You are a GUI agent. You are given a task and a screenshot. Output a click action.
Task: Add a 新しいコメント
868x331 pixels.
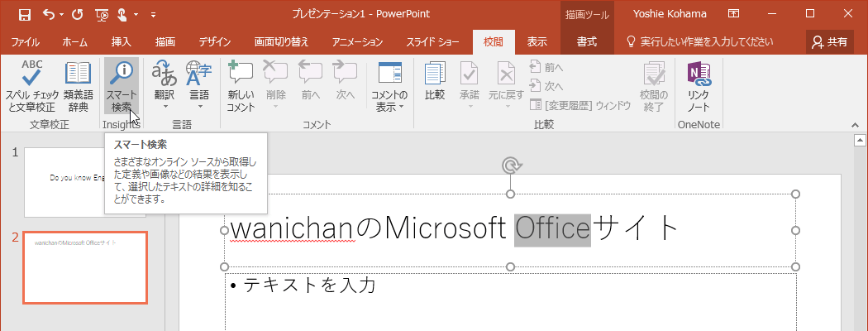[x=241, y=87]
